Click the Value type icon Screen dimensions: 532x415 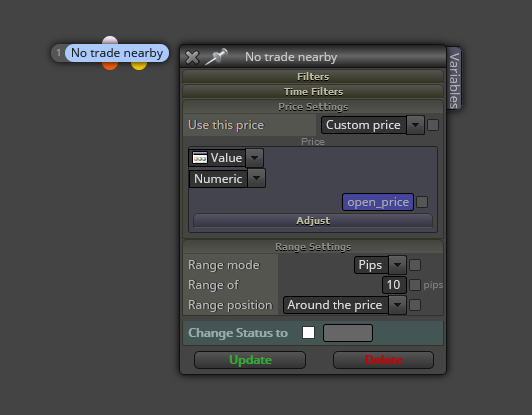pos(200,158)
